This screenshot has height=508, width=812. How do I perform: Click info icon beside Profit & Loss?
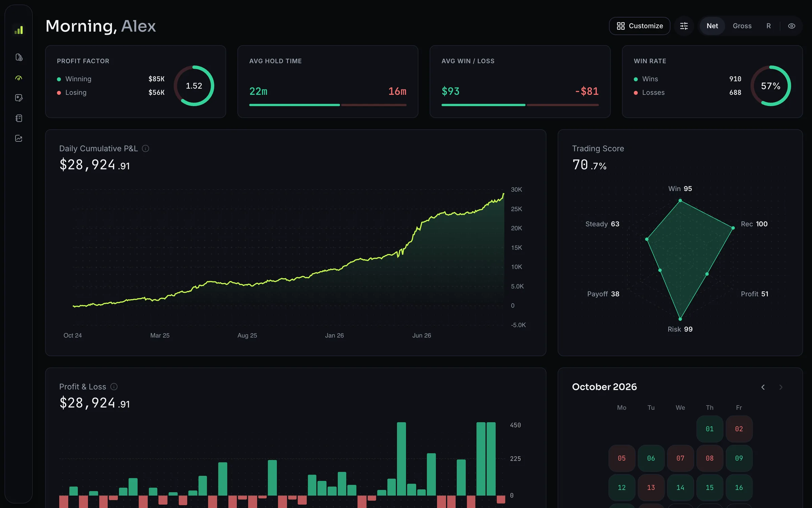[114, 387]
